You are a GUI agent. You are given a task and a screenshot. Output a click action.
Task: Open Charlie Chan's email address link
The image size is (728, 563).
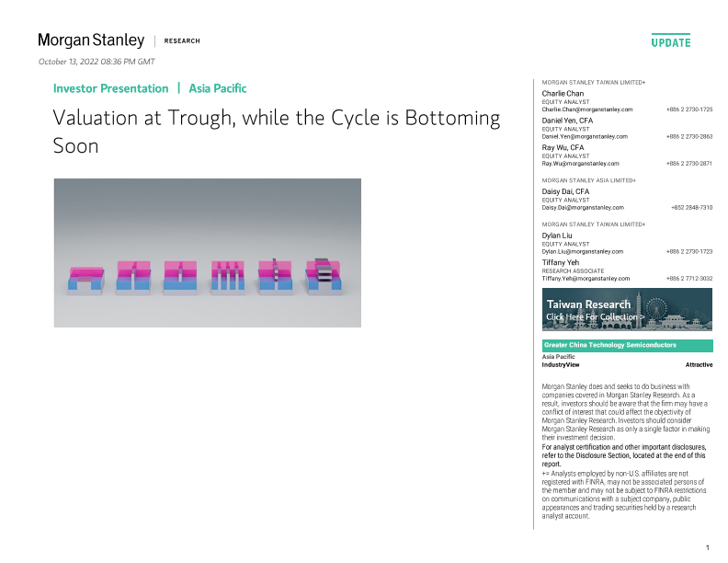click(x=587, y=109)
